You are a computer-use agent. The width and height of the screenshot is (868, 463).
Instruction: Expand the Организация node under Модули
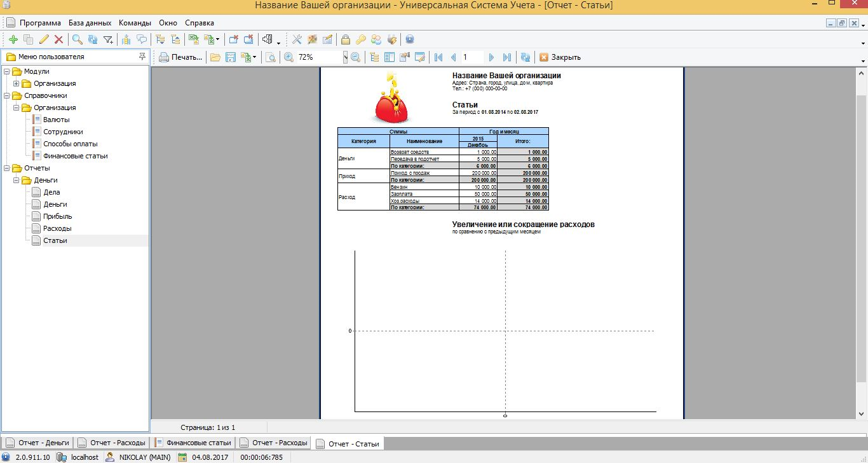[x=16, y=83]
